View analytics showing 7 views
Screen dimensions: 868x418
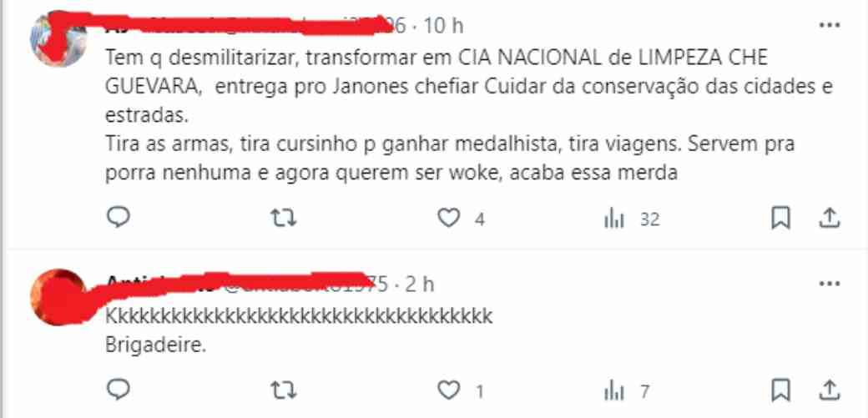(626, 392)
